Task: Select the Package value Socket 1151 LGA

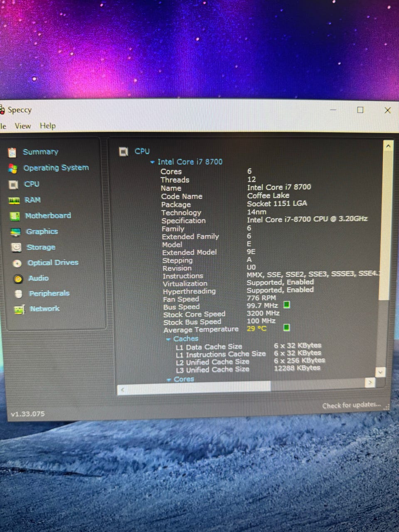Action: click(277, 203)
